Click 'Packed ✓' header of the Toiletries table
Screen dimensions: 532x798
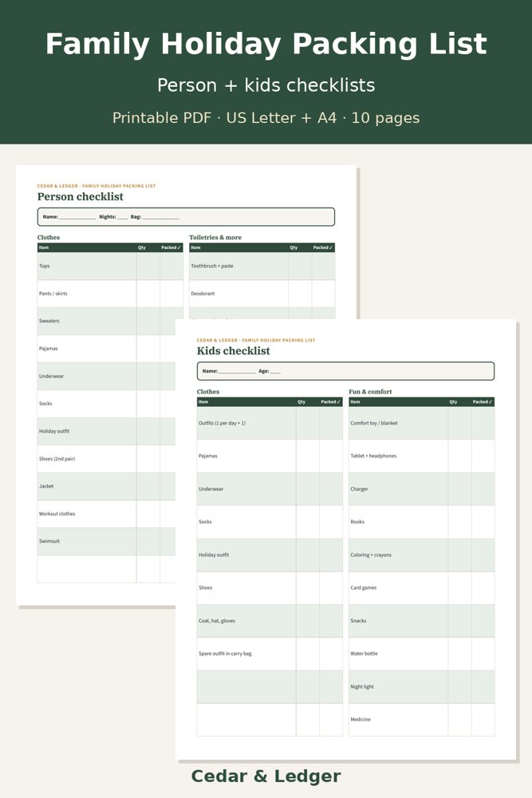pyautogui.click(x=323, y=247)
